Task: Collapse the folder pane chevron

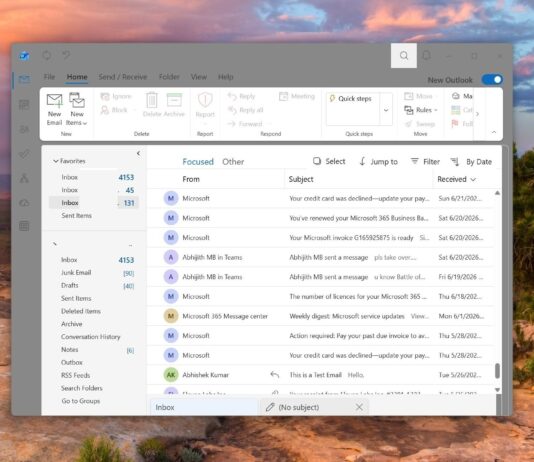Action: (138, 153)
